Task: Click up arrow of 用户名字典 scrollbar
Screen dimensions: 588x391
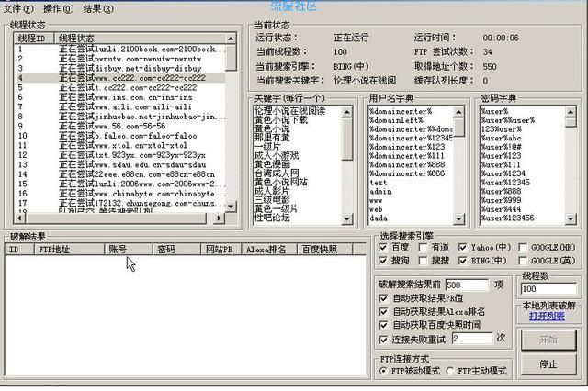Action: (458, 112)
